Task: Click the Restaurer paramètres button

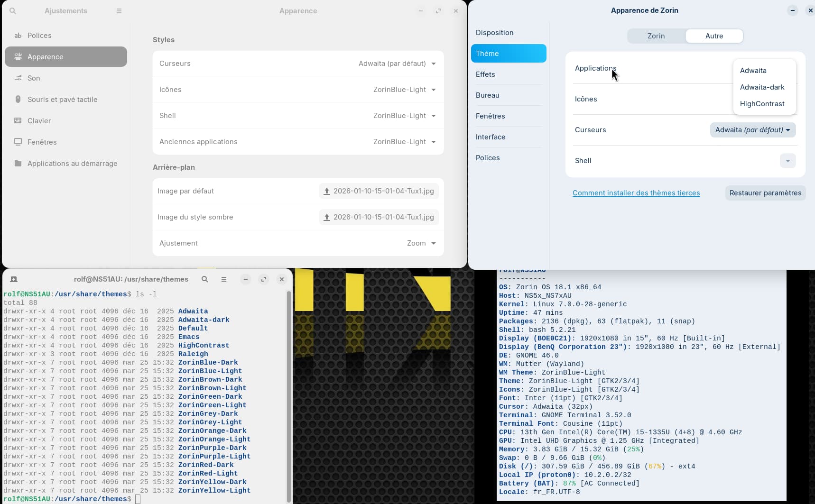Action: [765, 193]
